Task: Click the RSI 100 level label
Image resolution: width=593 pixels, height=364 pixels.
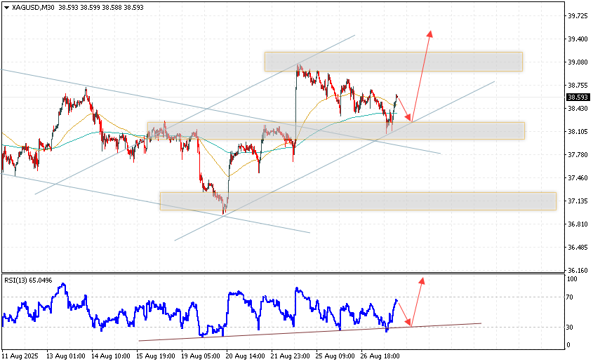Action: (x=573, y=279)
